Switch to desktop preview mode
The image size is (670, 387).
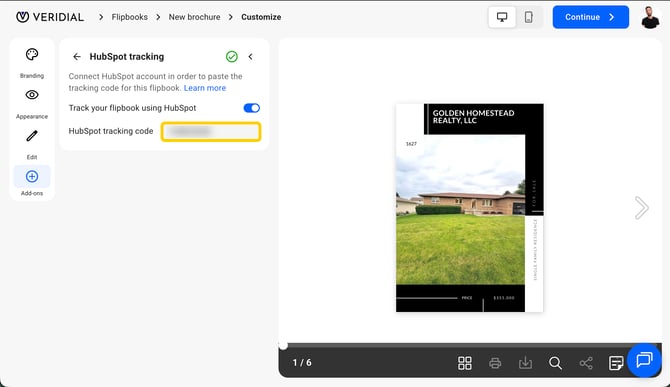[502, 17]
